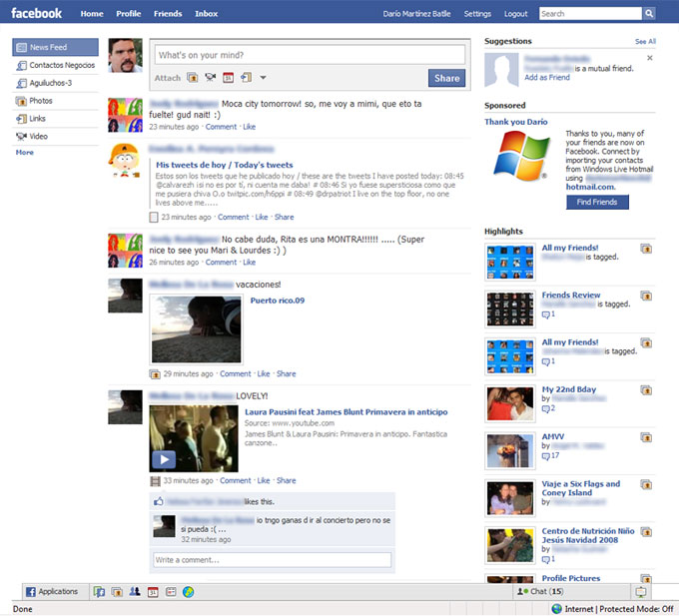Click the Windows logo in sponsored ad
This screenshot has width=679, height=616.
522,156
